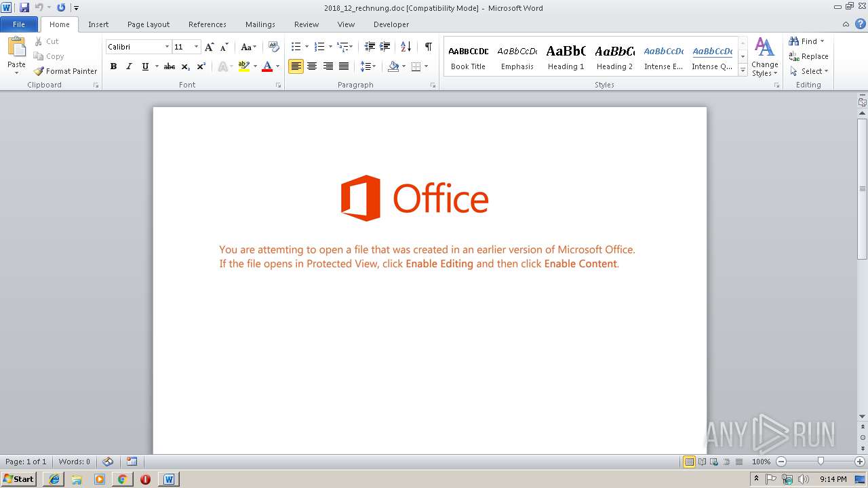Select Format Painter tool

pos(65,71)
